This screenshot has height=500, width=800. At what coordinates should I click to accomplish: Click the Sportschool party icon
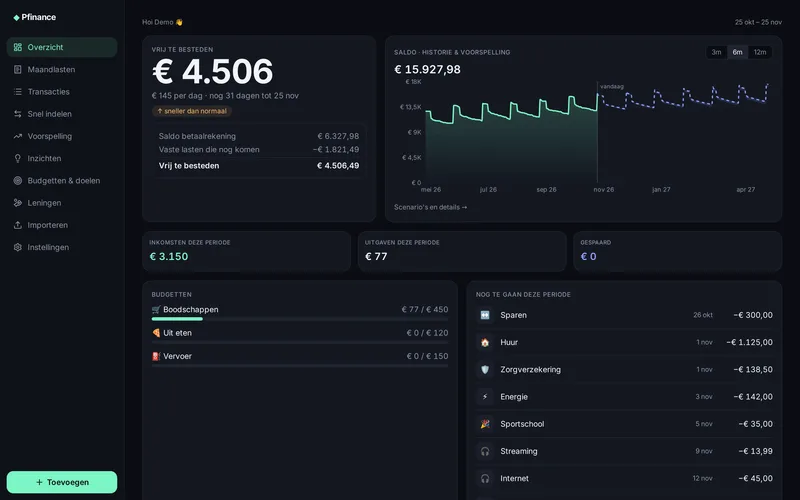(x=485, y=424)
